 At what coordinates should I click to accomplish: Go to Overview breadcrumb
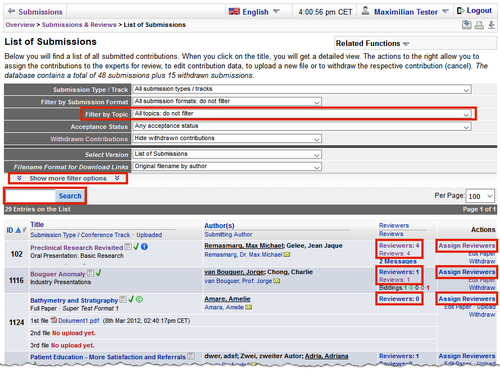click(x=20, y=25)
